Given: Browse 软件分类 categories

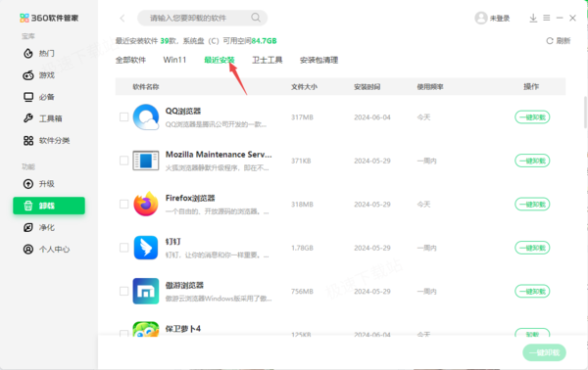Looking at the screenshot, I should point(46,140).
